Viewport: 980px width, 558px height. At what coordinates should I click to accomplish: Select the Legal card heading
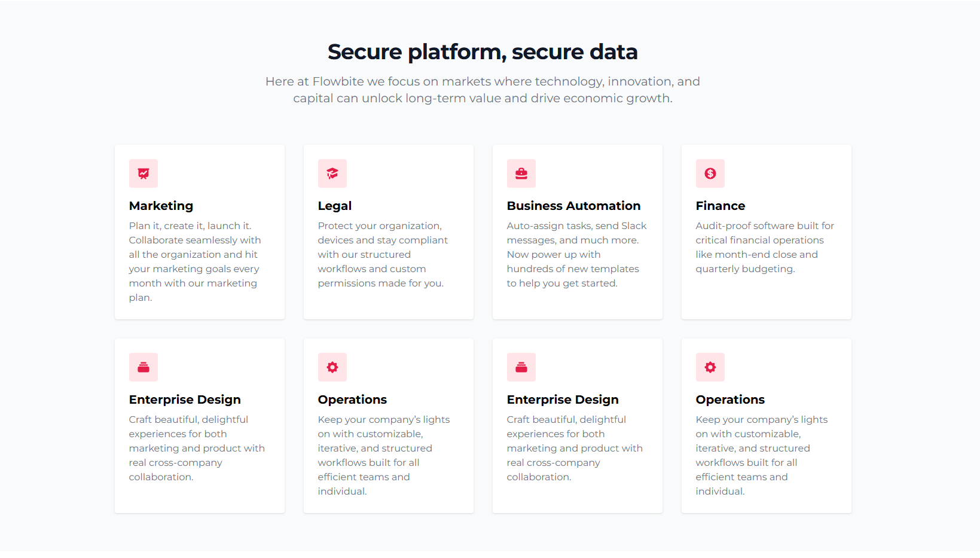pyautogui.click(x=335, y=206)
